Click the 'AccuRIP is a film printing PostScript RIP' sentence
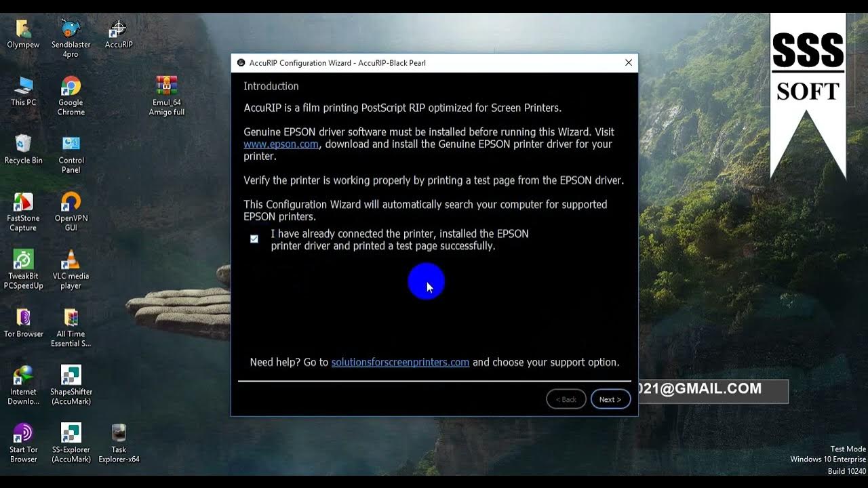This screenshot has width=868, height=488. (403, 108)
